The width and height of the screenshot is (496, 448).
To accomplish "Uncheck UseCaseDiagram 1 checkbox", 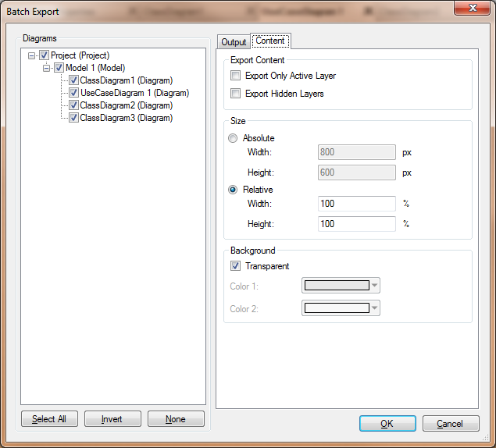I will pos(73,93).
